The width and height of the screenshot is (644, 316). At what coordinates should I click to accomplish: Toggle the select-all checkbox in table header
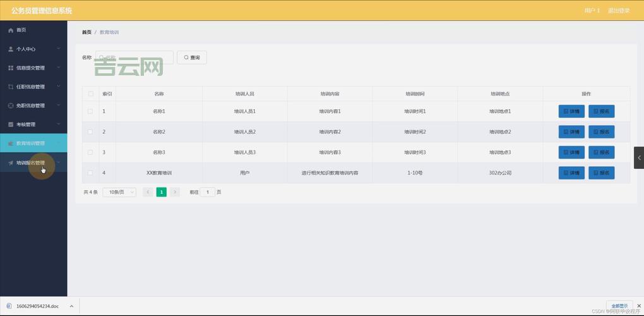click(x=90, y=94)
